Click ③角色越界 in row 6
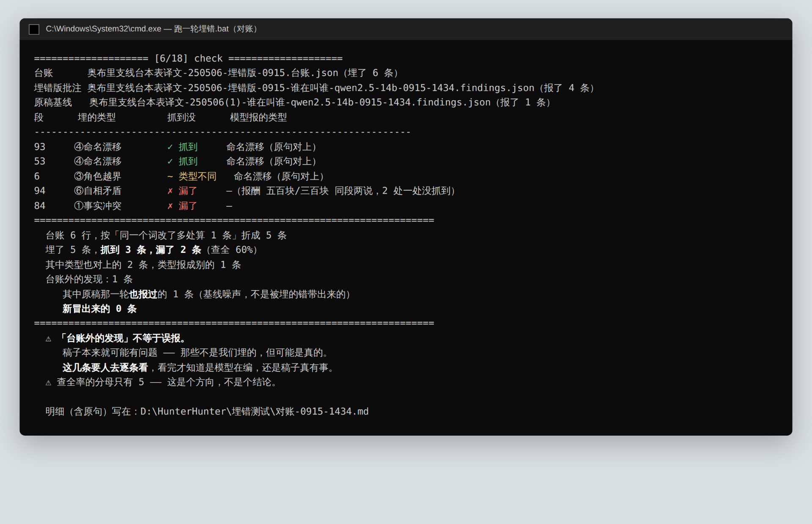The image size is (812, 524). [98, 176]
